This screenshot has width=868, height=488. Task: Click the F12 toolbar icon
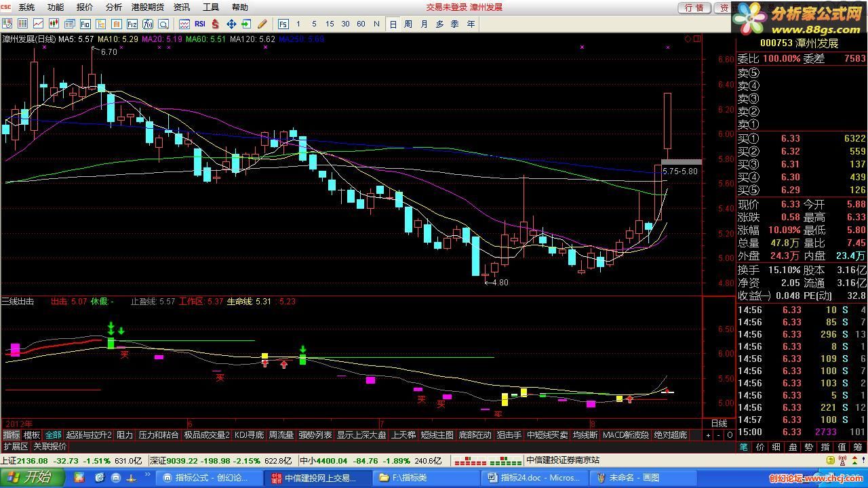(x=132, y=24)
